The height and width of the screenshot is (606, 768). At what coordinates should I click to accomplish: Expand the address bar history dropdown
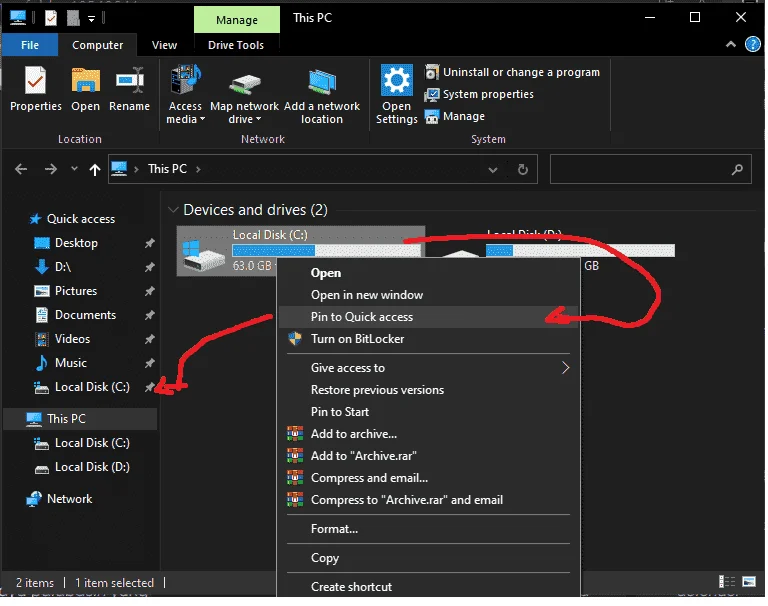493,170
